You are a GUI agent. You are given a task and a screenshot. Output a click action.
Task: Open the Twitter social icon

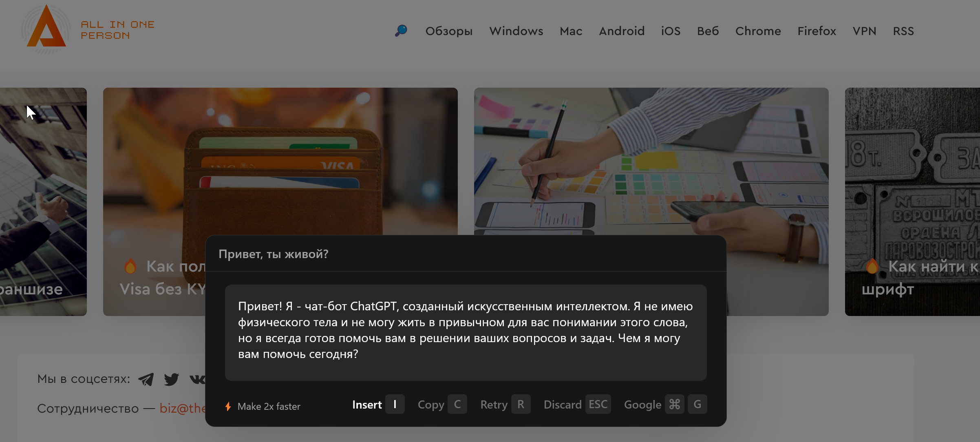(171, 379)
